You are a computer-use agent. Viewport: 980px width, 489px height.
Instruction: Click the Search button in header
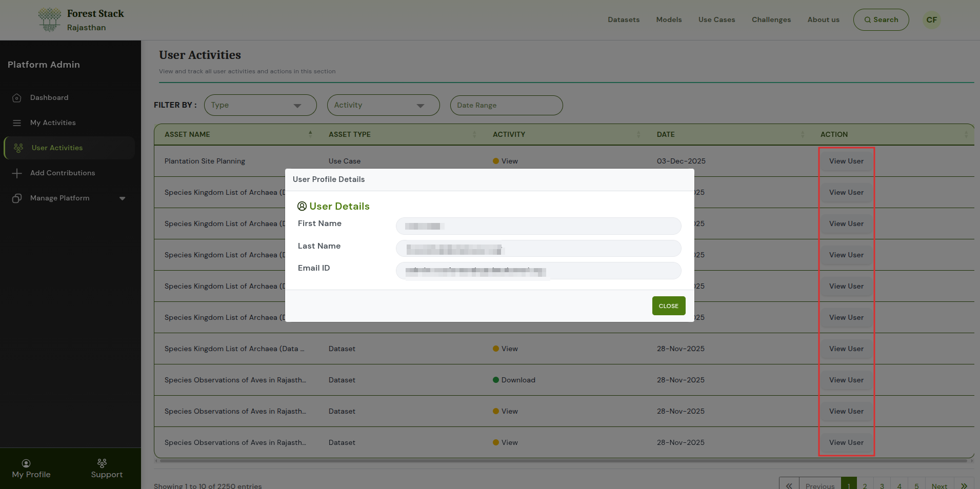[881, 20]
